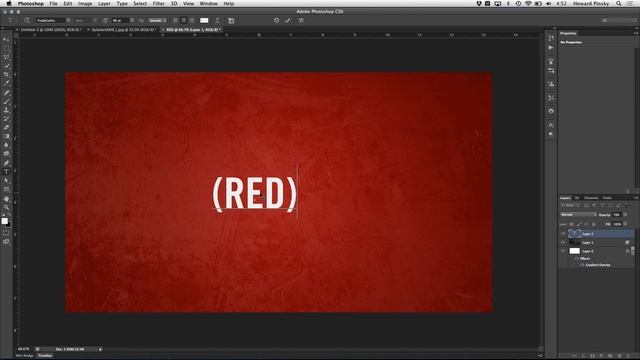Viewport: 640px width, 360px height.
Task: Select the Blur tool
Action: (6, 145)
